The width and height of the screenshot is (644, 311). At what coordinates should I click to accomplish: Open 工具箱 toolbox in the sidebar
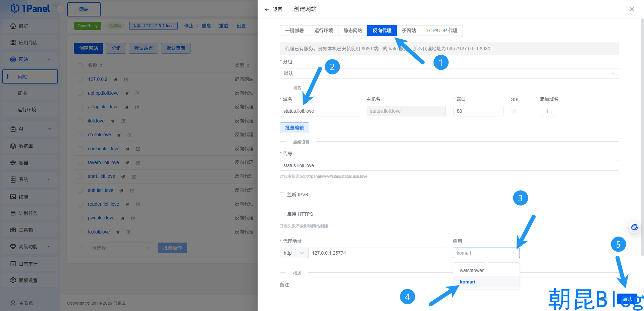click(30, 230)
